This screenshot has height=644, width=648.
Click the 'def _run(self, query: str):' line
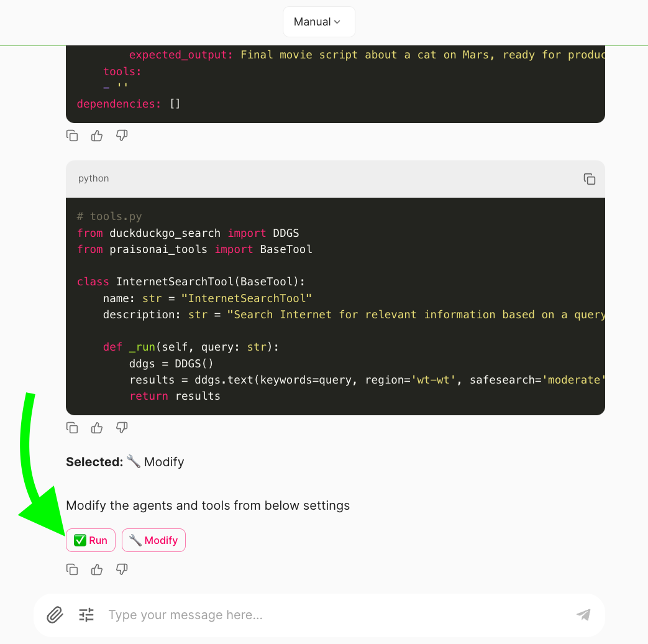(191, 347)
